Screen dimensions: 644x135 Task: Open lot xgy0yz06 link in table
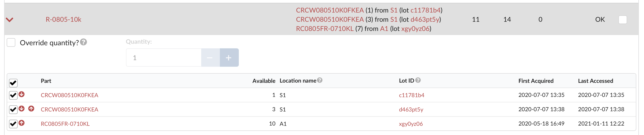click(x=411, y=124)
